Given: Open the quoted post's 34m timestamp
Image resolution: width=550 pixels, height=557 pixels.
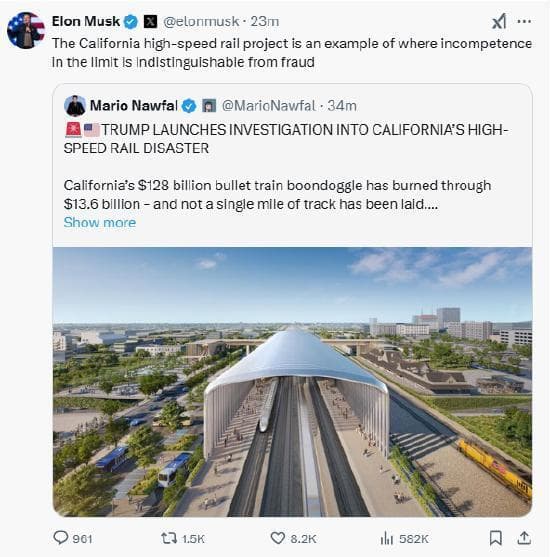Looking at the screenshot, I should point(342,106).
